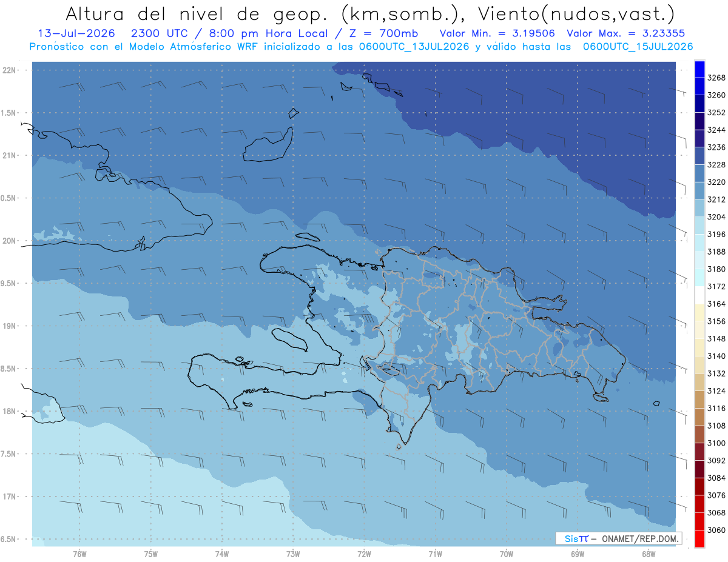Screen dimensions: 728x562
Task: Click the legend value 3172
Action: (x=716, y=286)
